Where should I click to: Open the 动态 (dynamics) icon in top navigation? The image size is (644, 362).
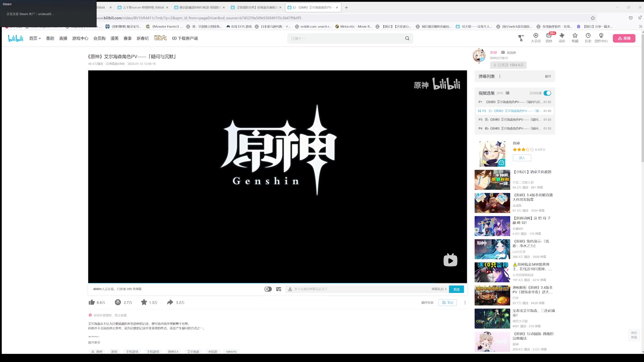(562, 38)
